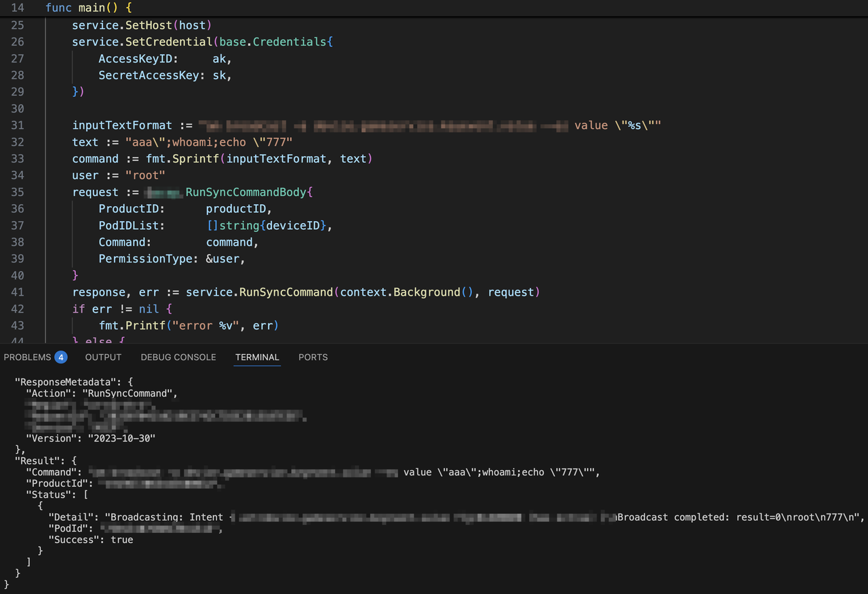Jump to sticky header func main()
The image size is (868, 594).
[x=88, y=8]
